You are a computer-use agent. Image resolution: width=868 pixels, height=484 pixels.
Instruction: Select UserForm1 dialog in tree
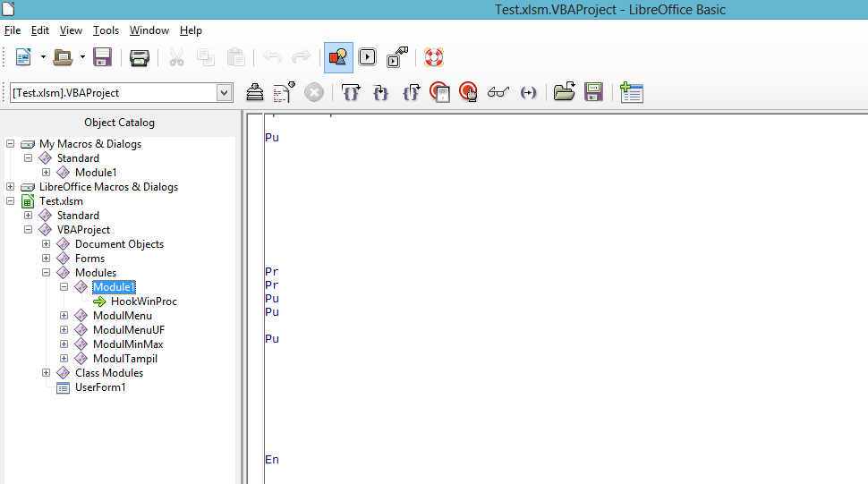tap(100, 387)
